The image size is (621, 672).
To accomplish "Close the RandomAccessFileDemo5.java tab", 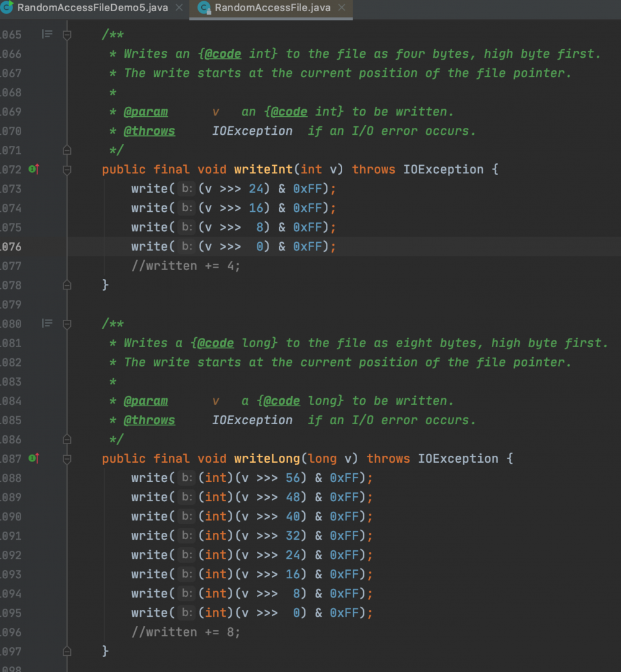I will [x=179, y=8].
